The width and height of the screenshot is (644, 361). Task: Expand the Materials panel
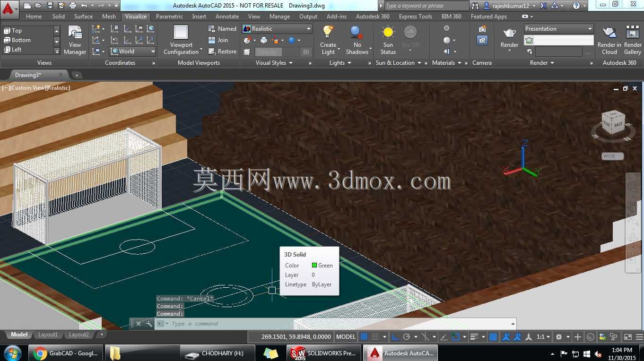(447, 63)
